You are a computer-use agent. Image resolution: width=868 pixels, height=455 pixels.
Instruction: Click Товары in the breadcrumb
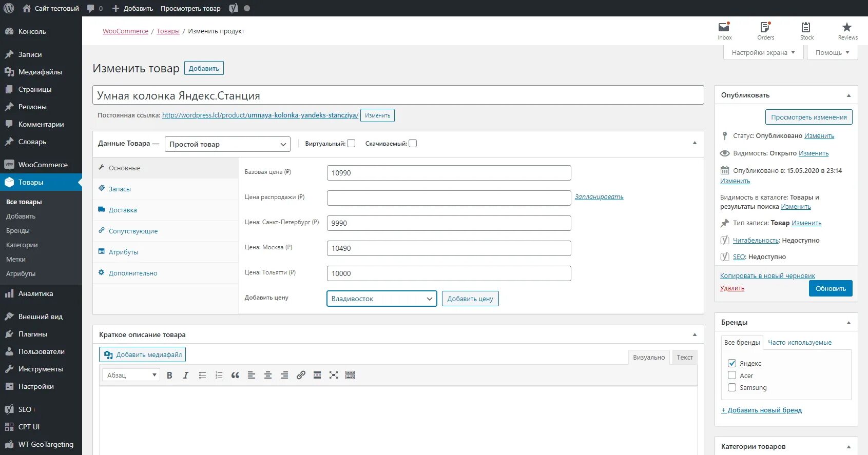pyautogui.click(x=168, y=31)
